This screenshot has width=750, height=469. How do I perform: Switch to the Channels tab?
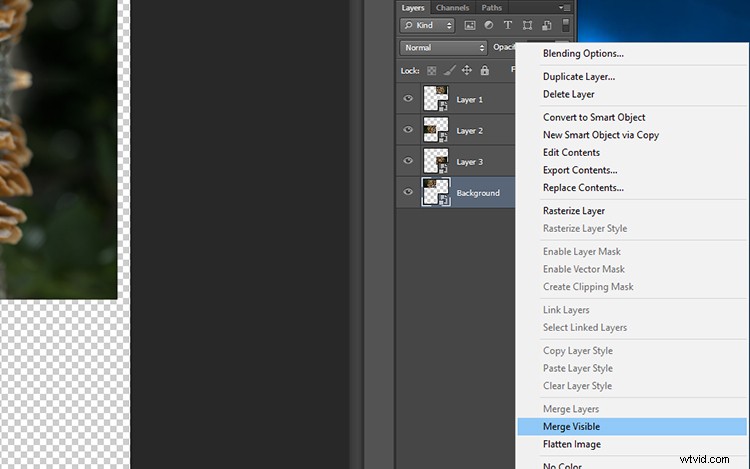click(452, 8)
